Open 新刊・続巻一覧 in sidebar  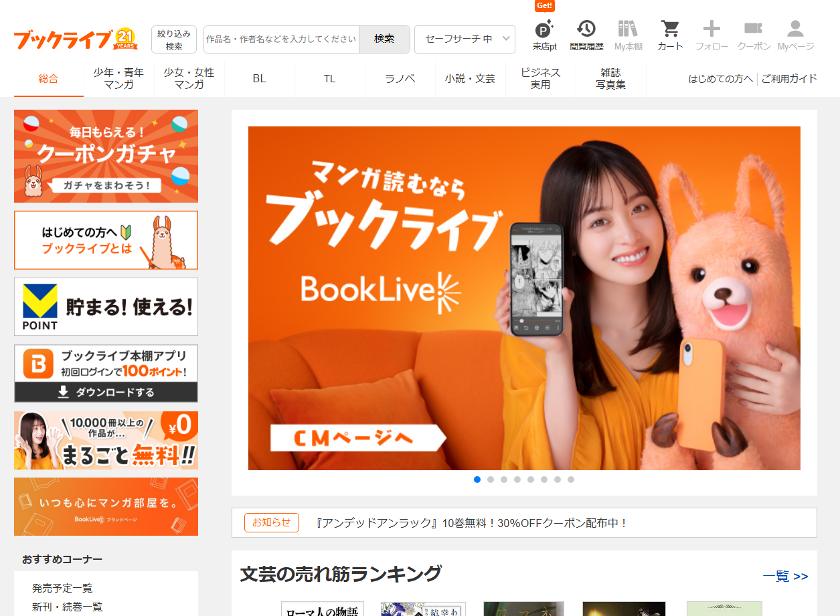68,607
